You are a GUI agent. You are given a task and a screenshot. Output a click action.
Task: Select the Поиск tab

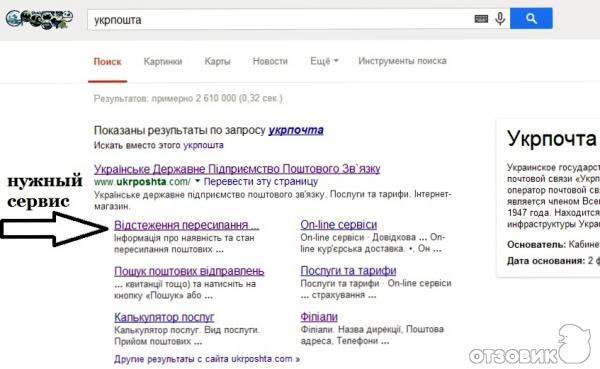click(x=108, y=62)
